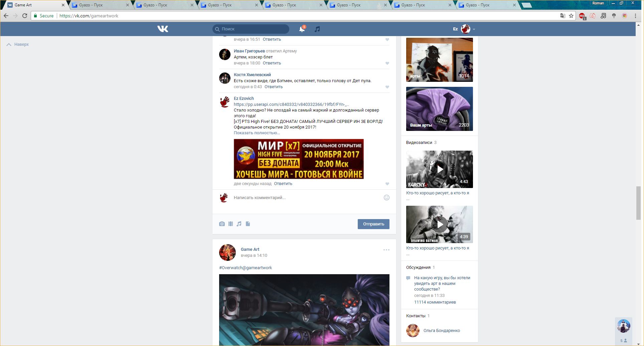Open the Google Translate page icon
644x346 pixels.
click(x=563, y=16)
